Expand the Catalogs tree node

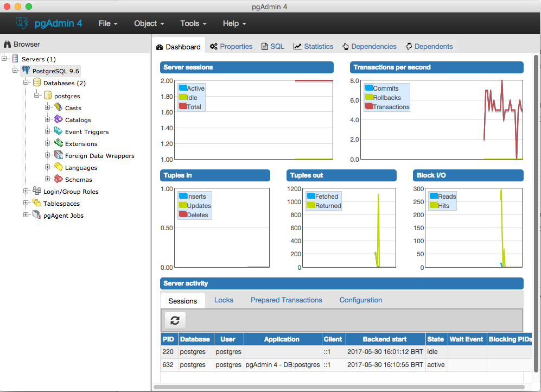tap(48, 119)
